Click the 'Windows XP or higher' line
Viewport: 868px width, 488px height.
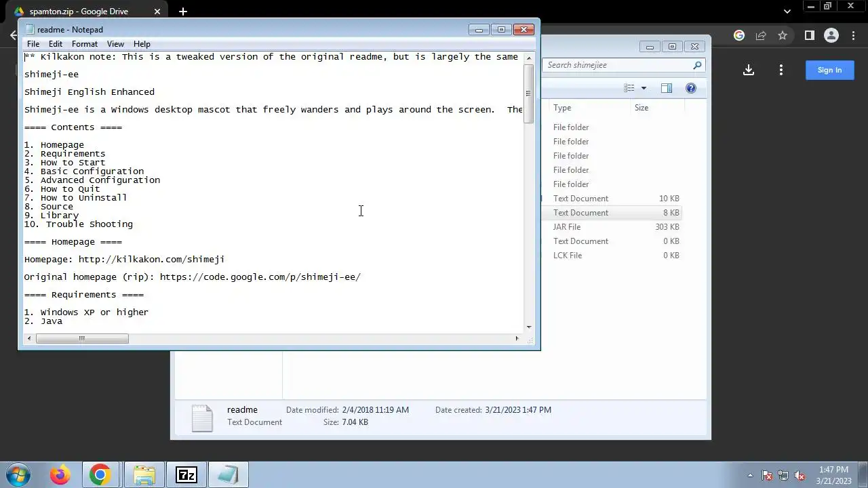[86, 312]
